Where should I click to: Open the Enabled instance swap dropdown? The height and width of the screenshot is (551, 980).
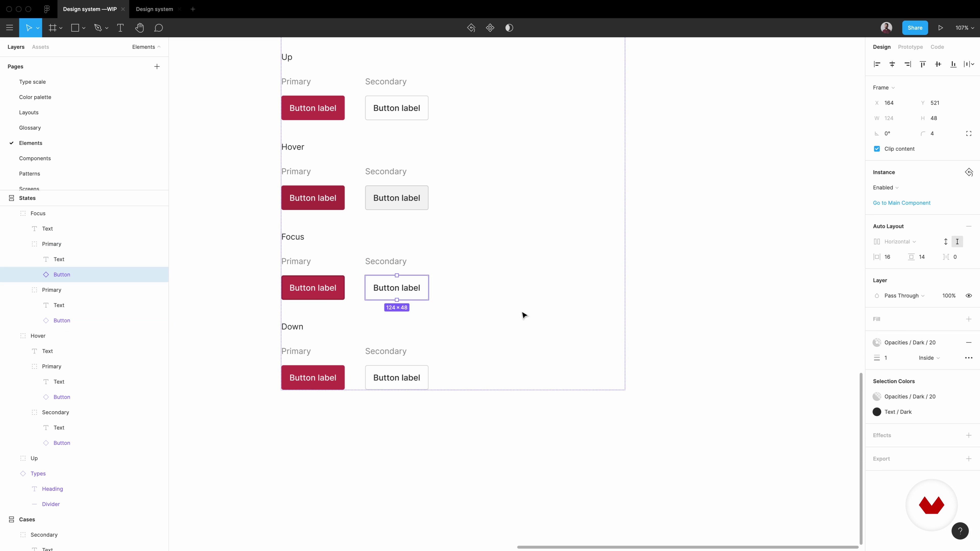coord(886,187)
